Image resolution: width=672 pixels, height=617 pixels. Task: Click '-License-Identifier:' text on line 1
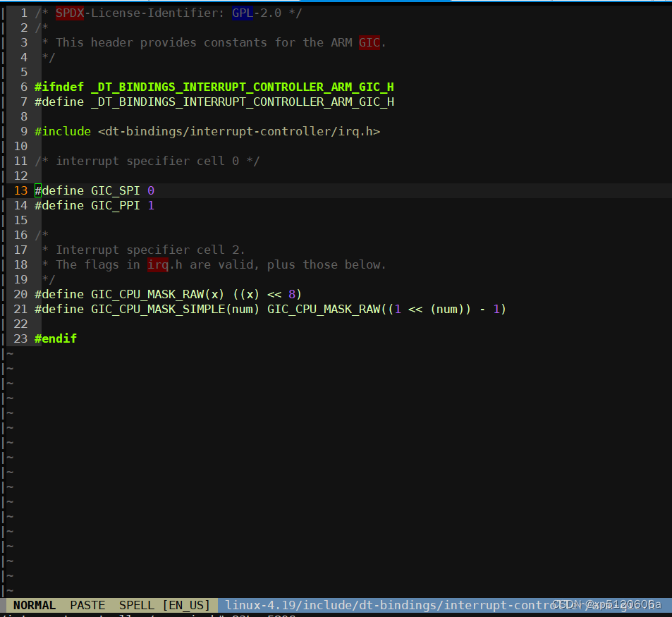tap(154, 13)
